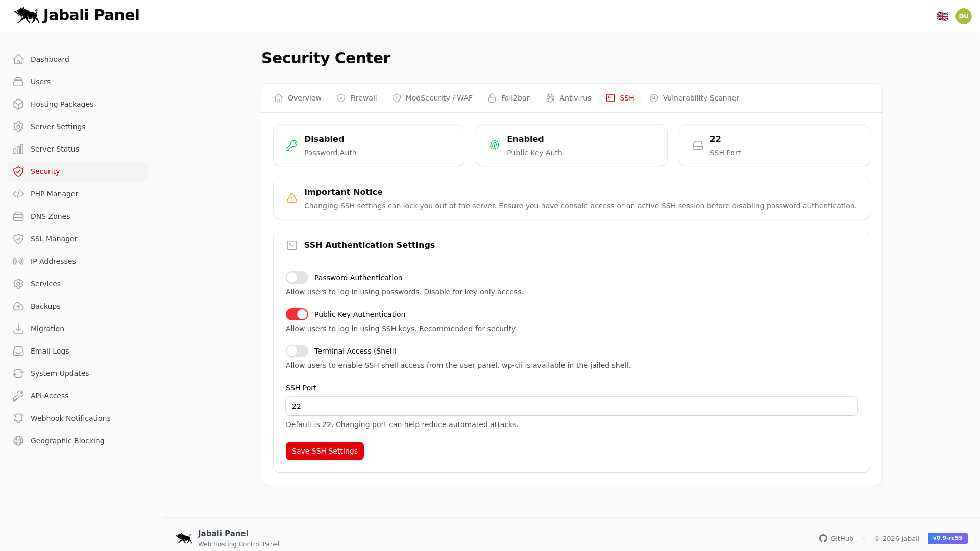This screenshot has width=980, height=551.
Task: Click the PHP Manager code icon
Action: pos(18,194)
